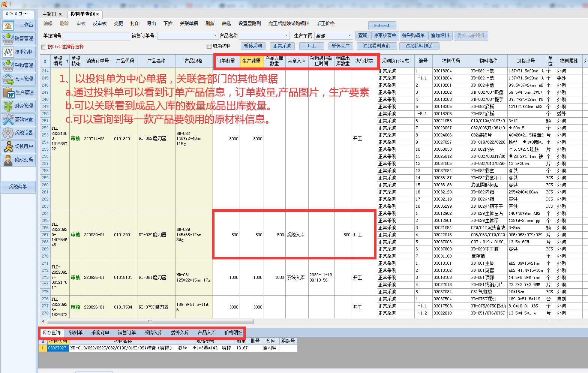Open 基础设置 tools icon

click(x=8, y=120)
